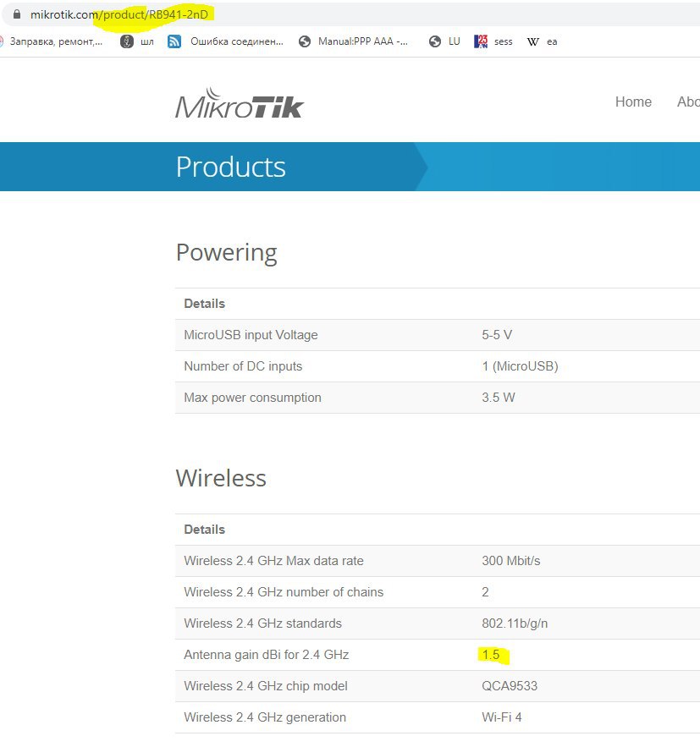Open 'Ошибка соединен...' bookmark
The height and width of the screenshot is (747, 700).
click(x=237, y=41)
